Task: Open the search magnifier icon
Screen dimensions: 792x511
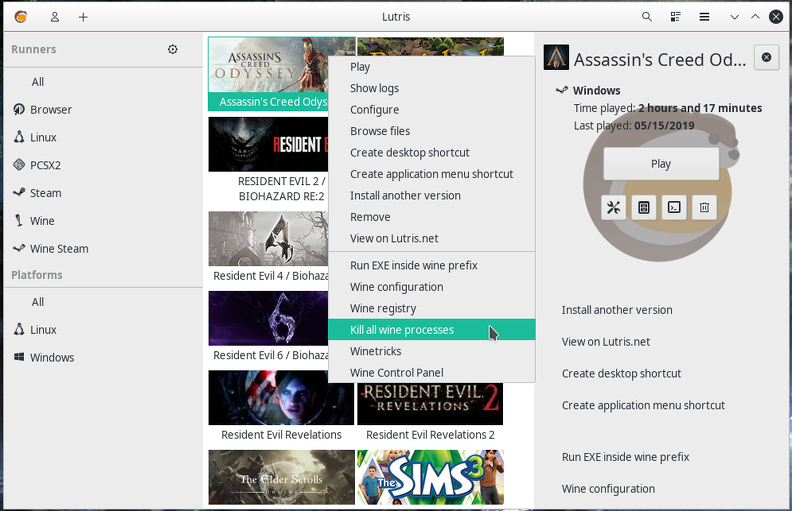Action: click(647, 17)
